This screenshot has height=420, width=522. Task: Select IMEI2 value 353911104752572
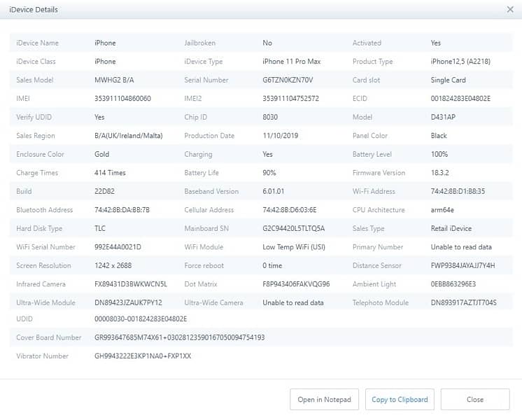[x=290, y=99]
